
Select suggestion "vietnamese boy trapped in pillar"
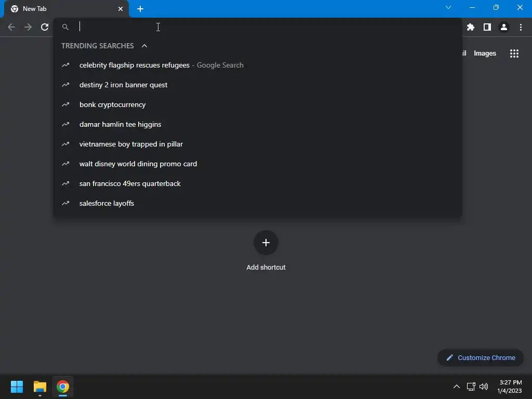pyautogui.click(x=258, y=144)
